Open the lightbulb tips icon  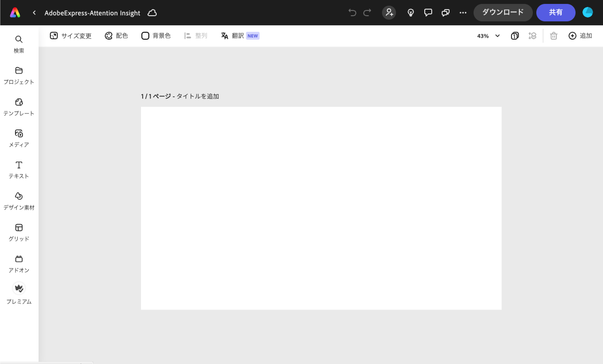click(x=411, y=12)
